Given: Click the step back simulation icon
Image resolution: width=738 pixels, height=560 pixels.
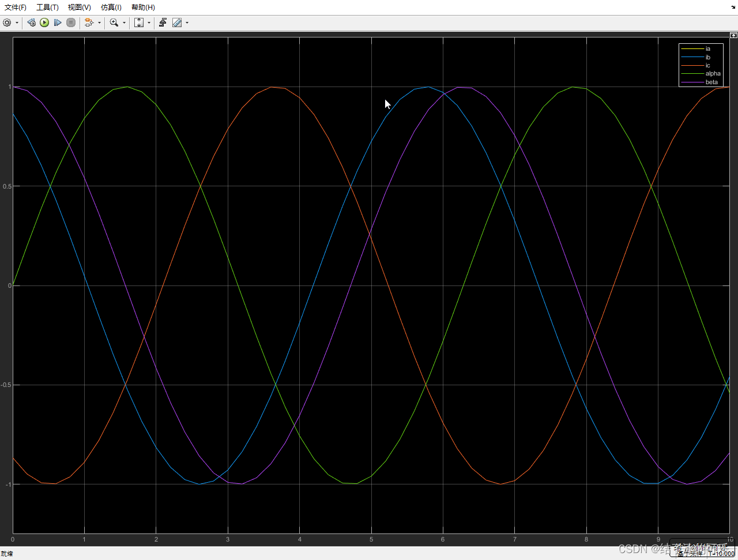Looking at the screenshot, I should [31, 22].
